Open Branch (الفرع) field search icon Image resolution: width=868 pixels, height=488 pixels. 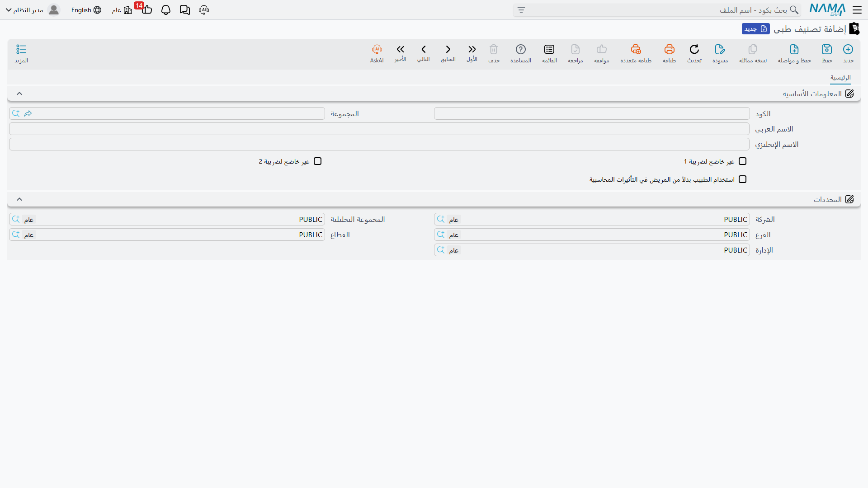(441, 235)
